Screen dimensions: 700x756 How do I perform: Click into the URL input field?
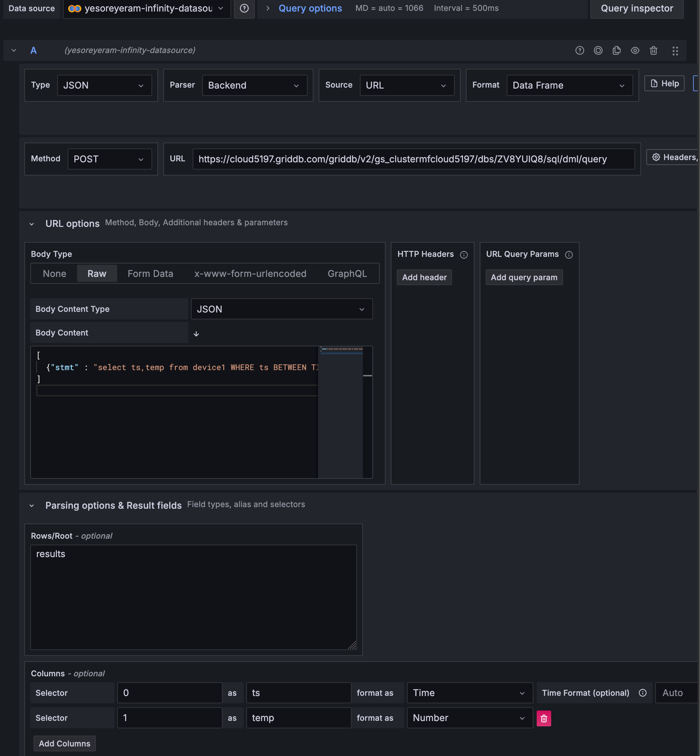pyautogui.click(x=413, y=159)
